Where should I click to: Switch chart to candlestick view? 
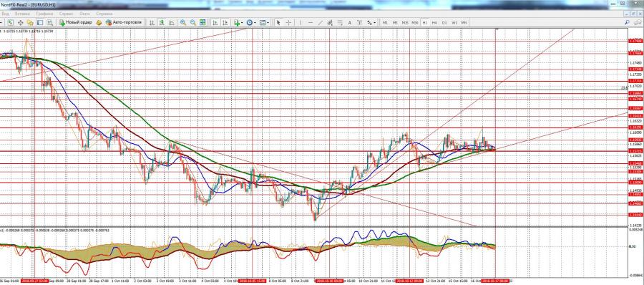[162, 23]
